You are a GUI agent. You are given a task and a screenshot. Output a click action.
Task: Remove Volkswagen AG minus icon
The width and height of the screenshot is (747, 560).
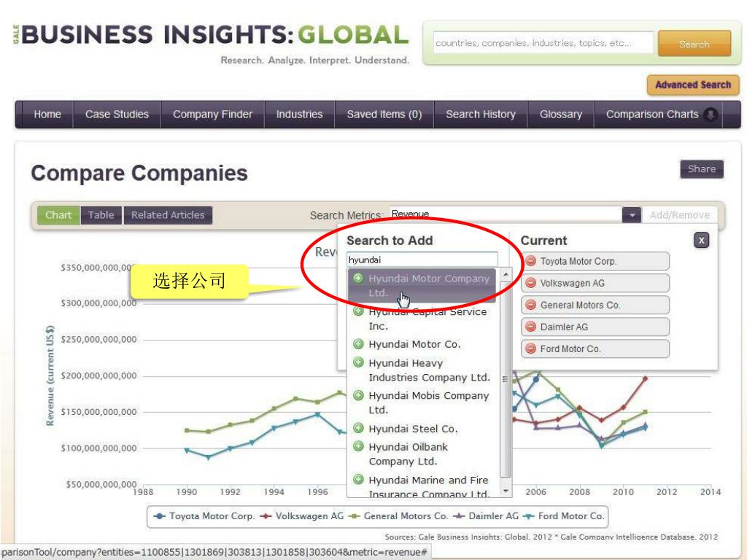(x=531, y=283)
